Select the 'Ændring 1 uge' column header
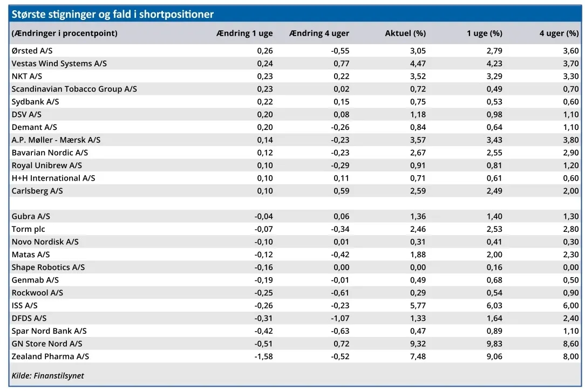Viewport: 585px width, 392px height. [x=244, y=33]
